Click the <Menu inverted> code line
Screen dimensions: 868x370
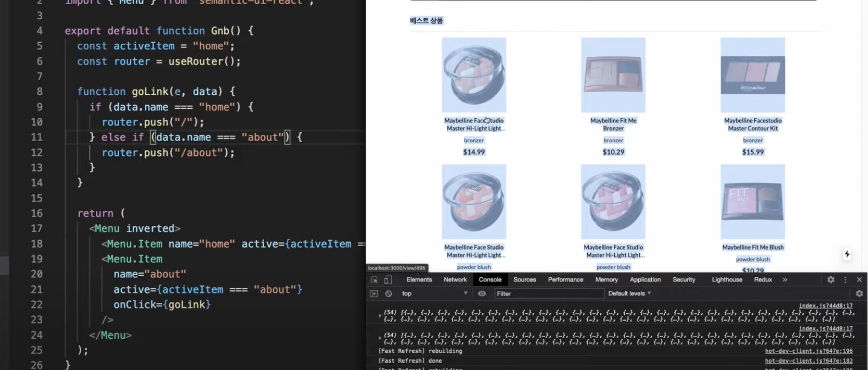134,229
